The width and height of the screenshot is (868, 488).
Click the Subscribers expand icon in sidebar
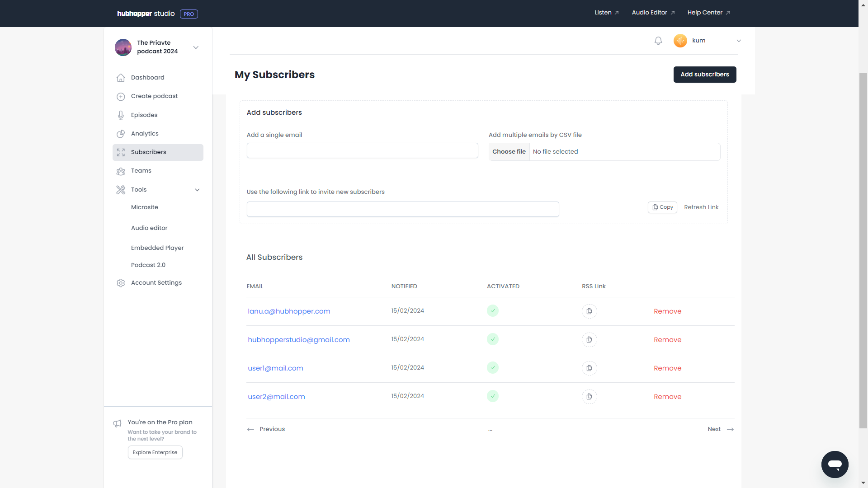[x=121, y=152]
